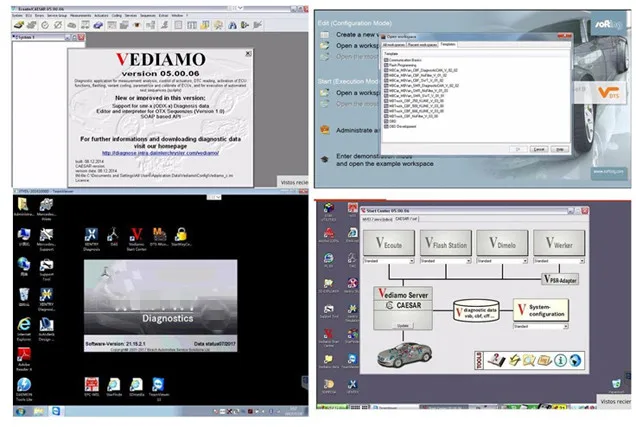Click Cancel in the Open workspace dialog
The height and width of the screenshot is (427, 636).
[539, 149]
